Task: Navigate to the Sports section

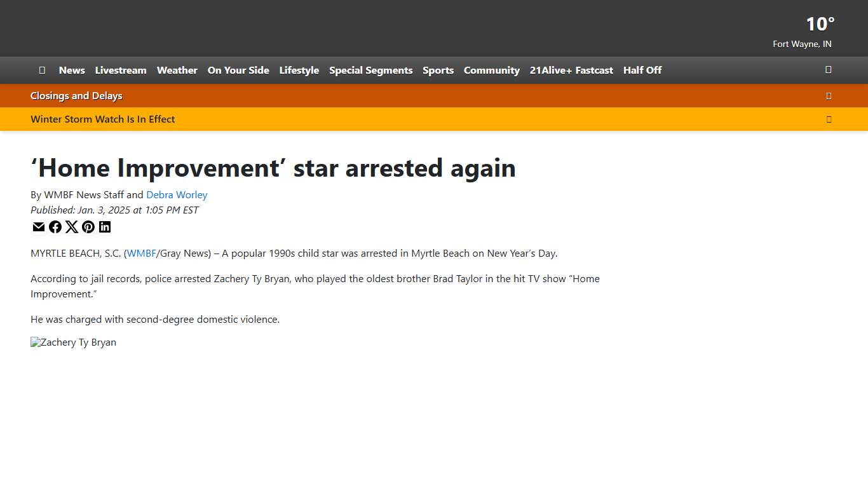Action: pyautogui.click(x=438, y=71)
